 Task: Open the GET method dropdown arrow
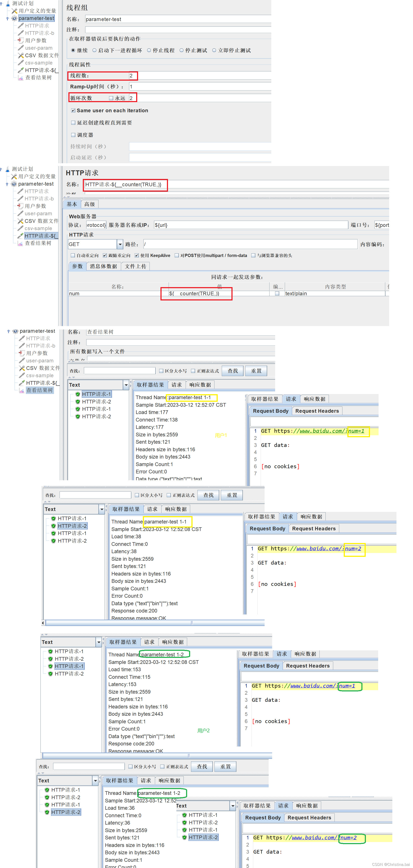point(120,244)
